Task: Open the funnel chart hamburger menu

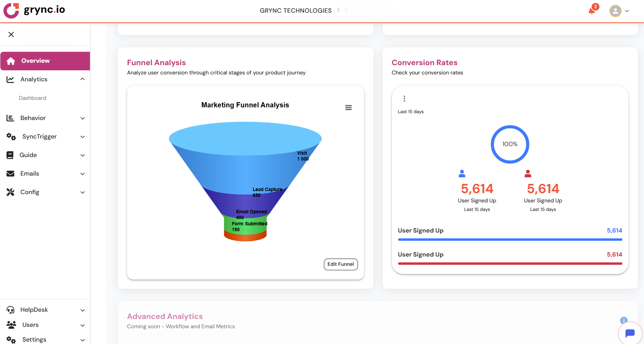Action: pyautogui.click(x=348, y=108)
